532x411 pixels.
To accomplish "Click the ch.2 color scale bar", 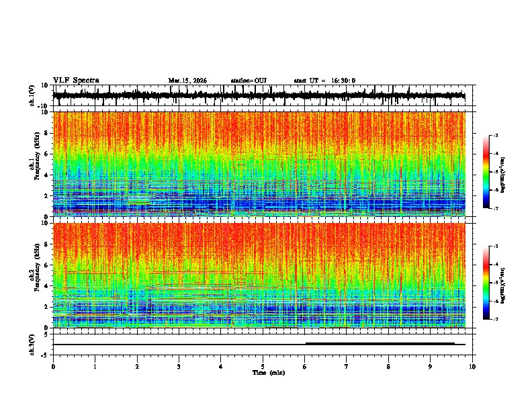I will pyautogui.click(x=486, y=283).
